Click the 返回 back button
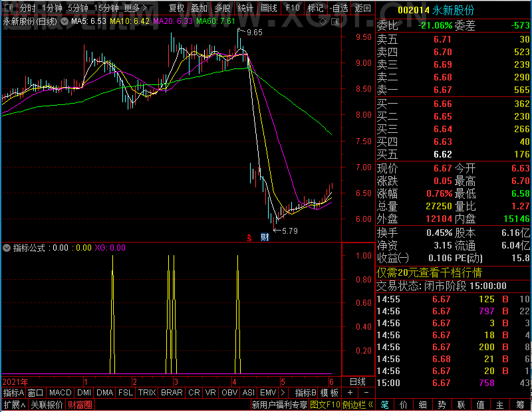Viewport: 532px width, 412px height. point(362,8)
